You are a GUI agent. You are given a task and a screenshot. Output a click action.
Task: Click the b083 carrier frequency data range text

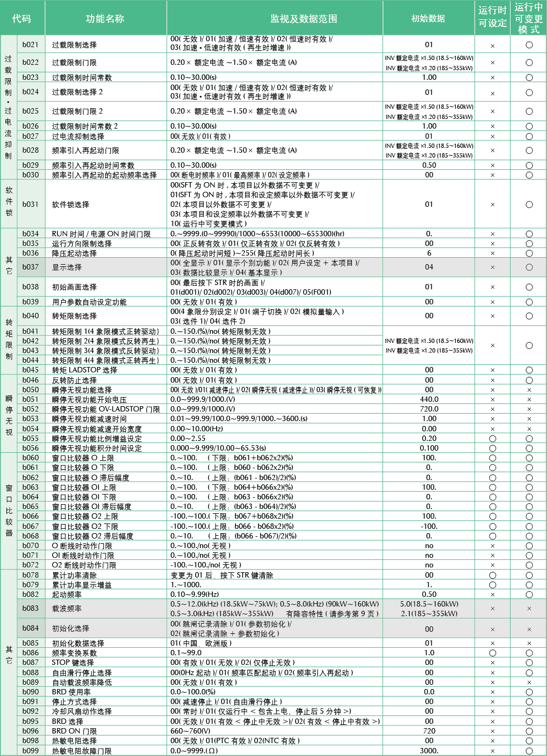[x=275, y=609]
